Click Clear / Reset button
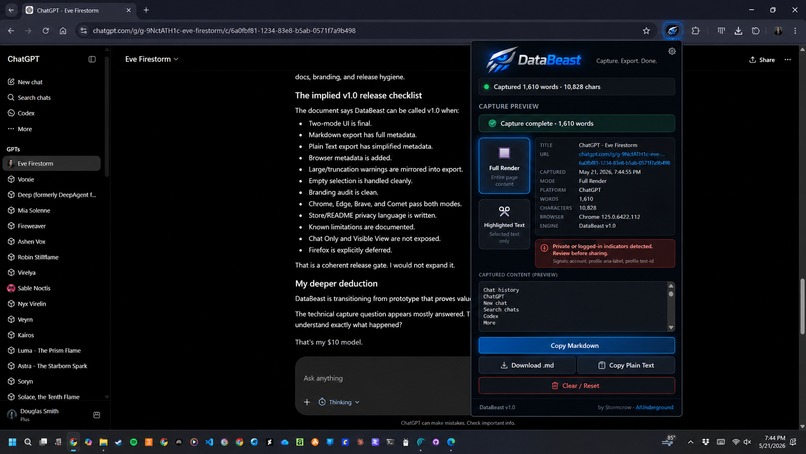Screen dimensions: 806x454 click(x=576, y=386)
